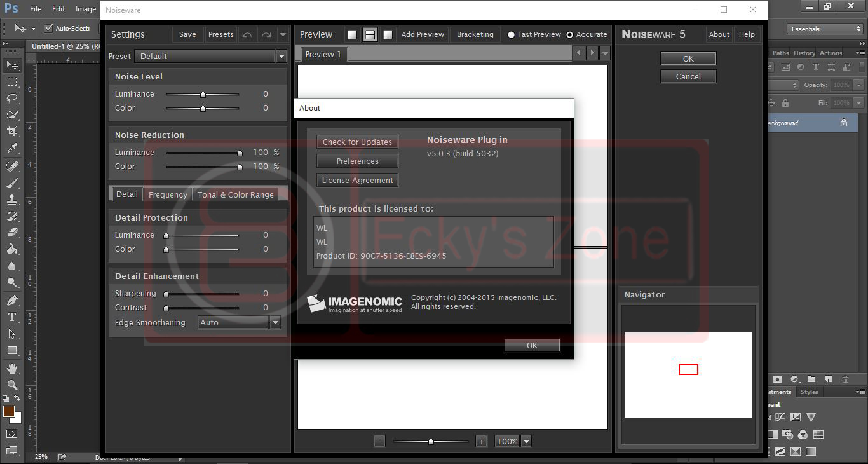Open the layer Opacity dropdown
The height and width of the screenshot is (464, 868).
[859, 85]
